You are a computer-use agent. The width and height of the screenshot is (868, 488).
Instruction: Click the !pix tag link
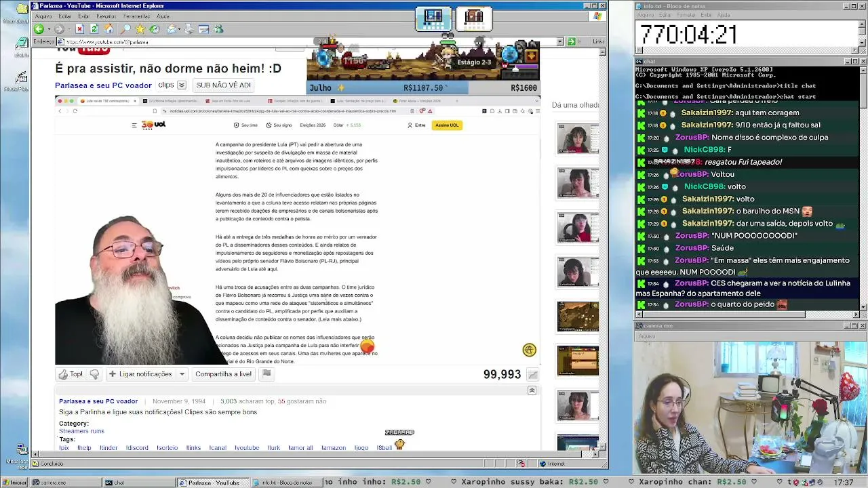[64, 448]
